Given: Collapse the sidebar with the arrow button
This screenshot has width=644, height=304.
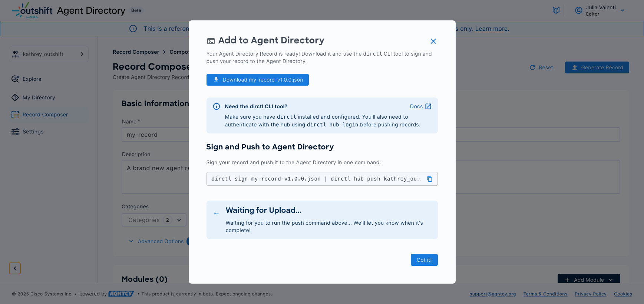Looking at the screenshot, I should [15, 268].
